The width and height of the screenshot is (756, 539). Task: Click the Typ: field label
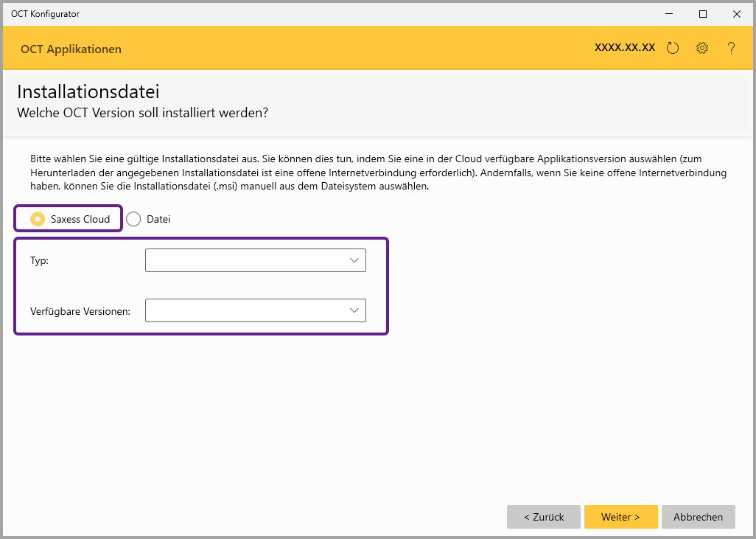coord(39,260)
